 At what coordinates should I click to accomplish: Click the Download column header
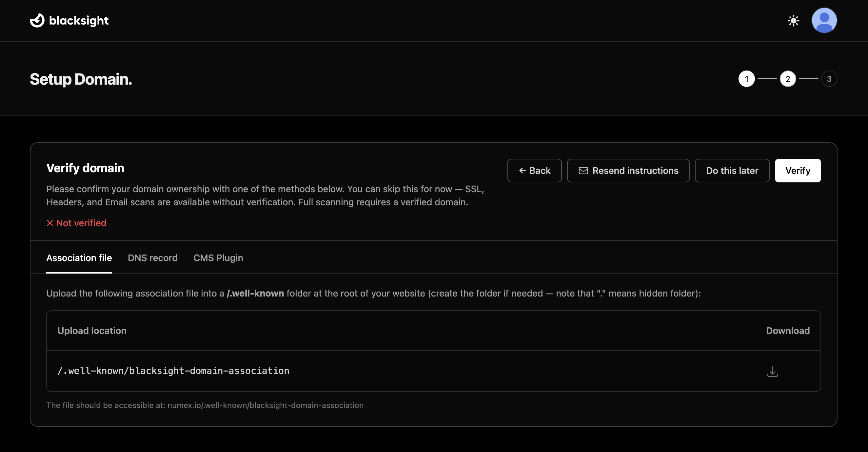click(787, 331)
